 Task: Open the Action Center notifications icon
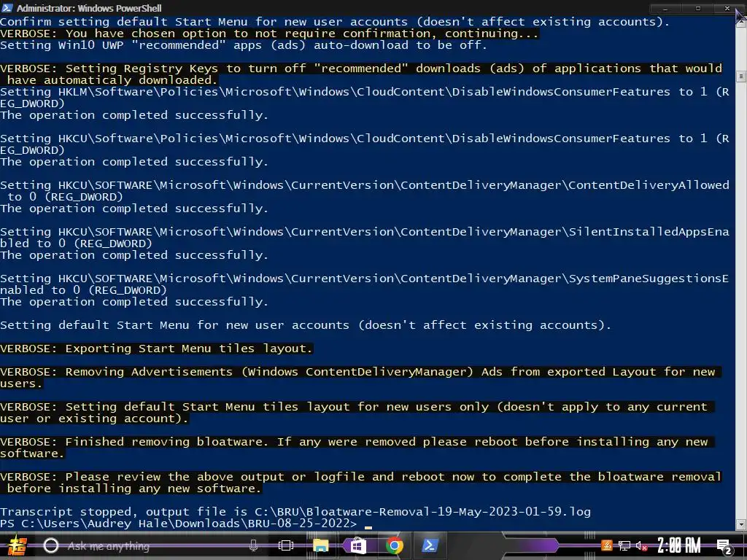(724, 546)
